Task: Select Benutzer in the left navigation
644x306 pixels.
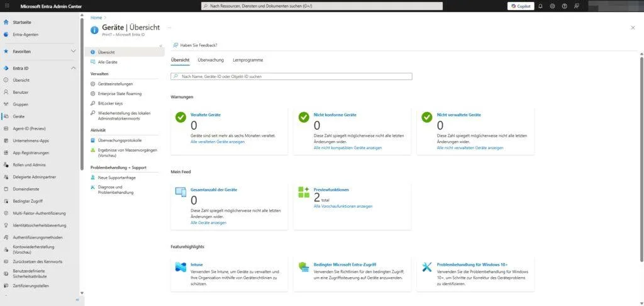Action: click(21, 92)
